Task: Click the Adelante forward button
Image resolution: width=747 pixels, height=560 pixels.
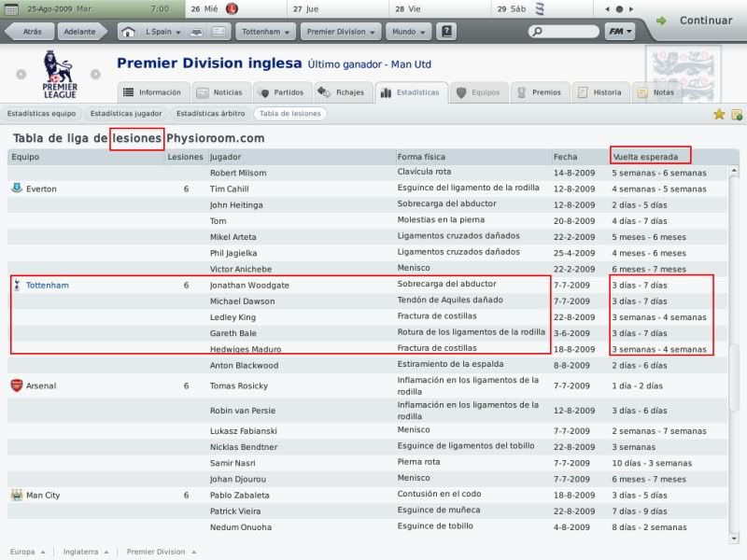Action: 80,32
